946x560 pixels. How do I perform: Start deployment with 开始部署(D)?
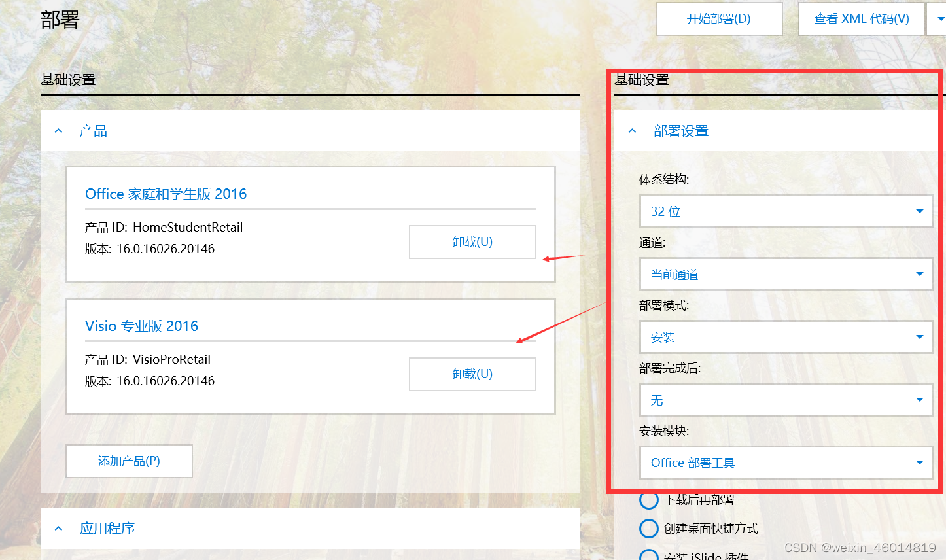tap(718, 18)
